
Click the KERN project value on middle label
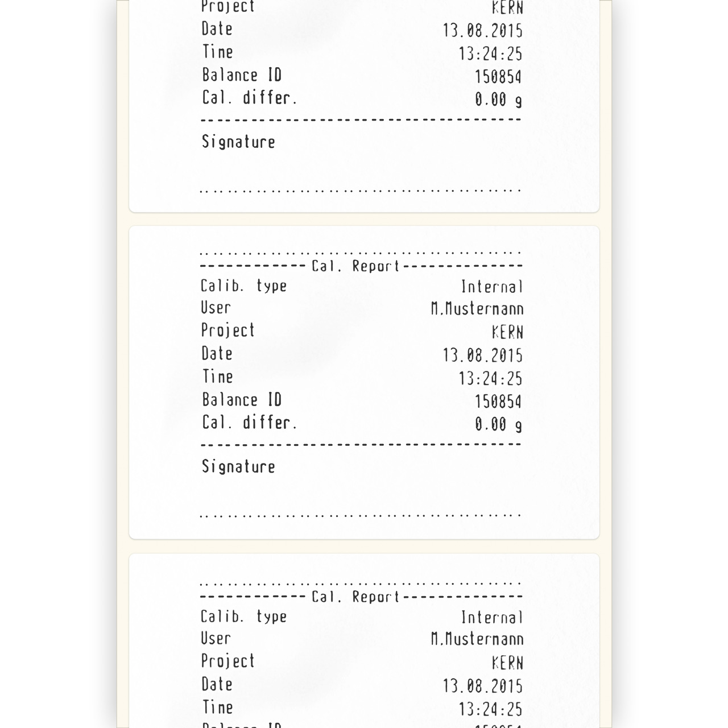point(507,332)
